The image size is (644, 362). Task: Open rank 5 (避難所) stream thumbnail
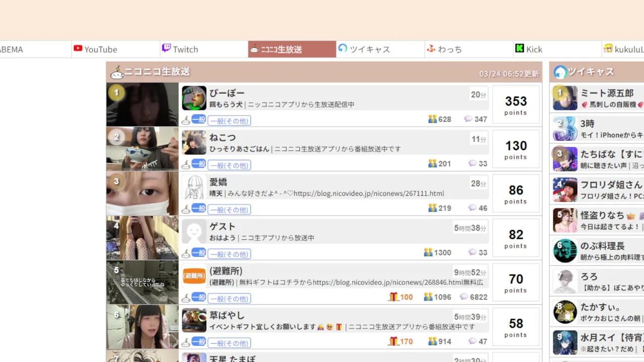(x=142, y=282)
